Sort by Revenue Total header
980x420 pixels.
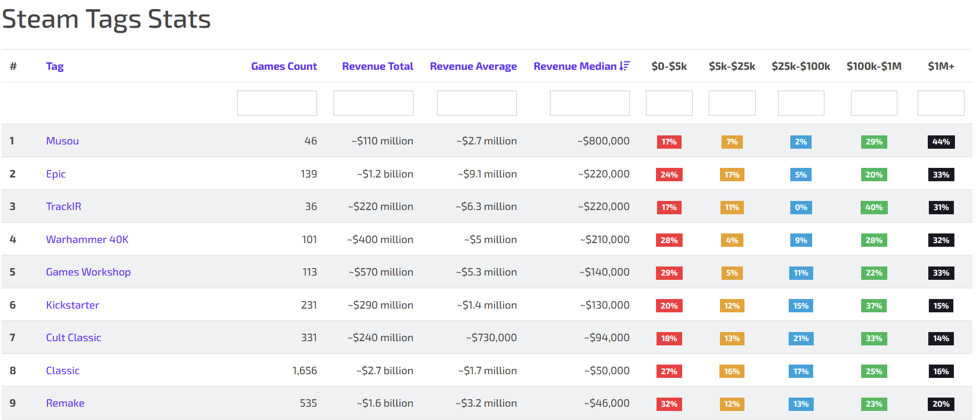(377, 66)
